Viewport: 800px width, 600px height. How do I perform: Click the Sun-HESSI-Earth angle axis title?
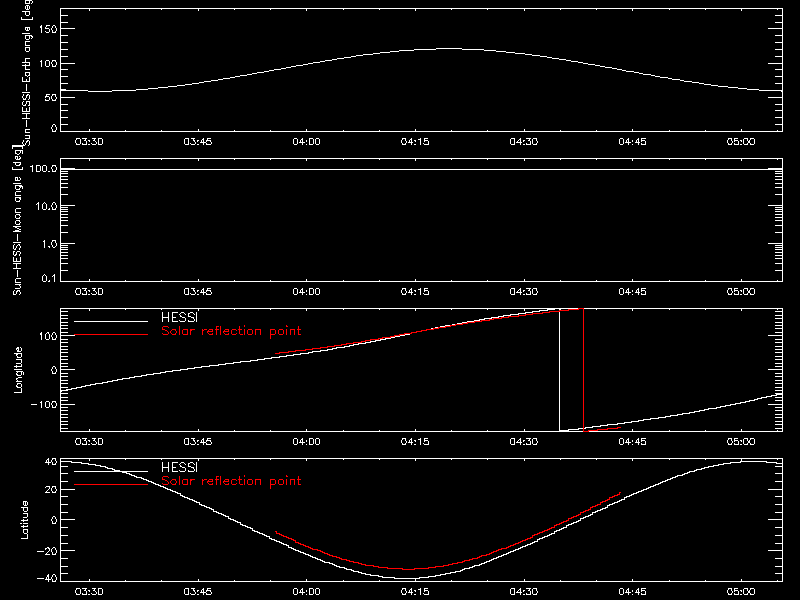pos(27,73)
